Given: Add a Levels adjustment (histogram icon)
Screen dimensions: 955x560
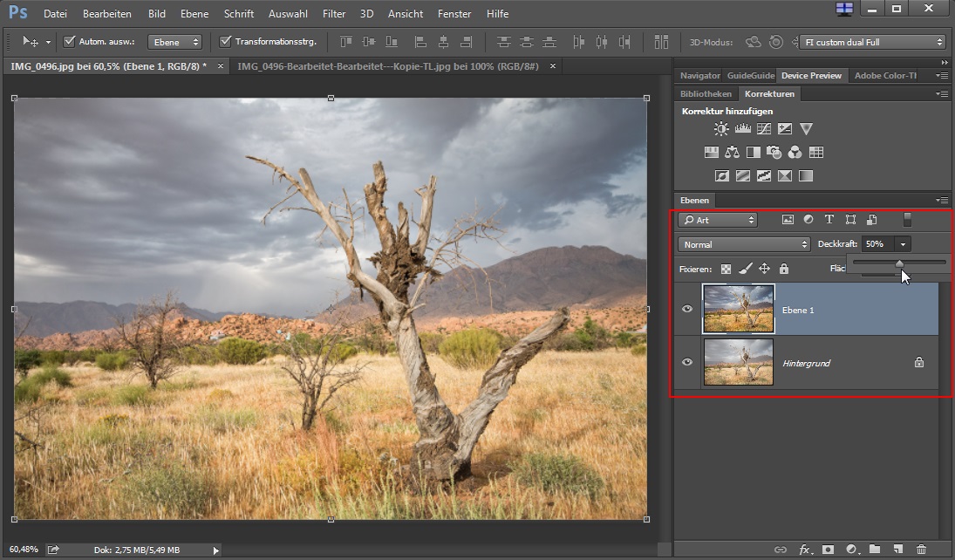Looking at the screenshot, I should (x=742, y=128).
